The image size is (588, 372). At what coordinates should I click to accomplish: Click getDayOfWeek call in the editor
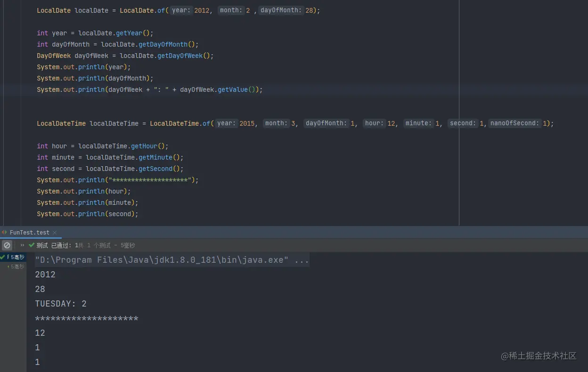tap(180, 56)
